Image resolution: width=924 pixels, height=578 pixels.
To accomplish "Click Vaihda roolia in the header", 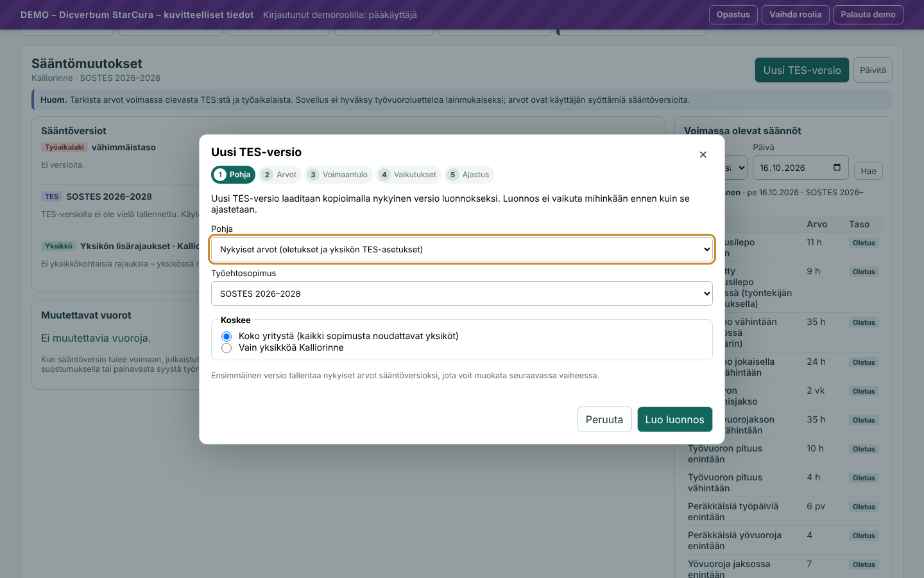I will [796, 15].
